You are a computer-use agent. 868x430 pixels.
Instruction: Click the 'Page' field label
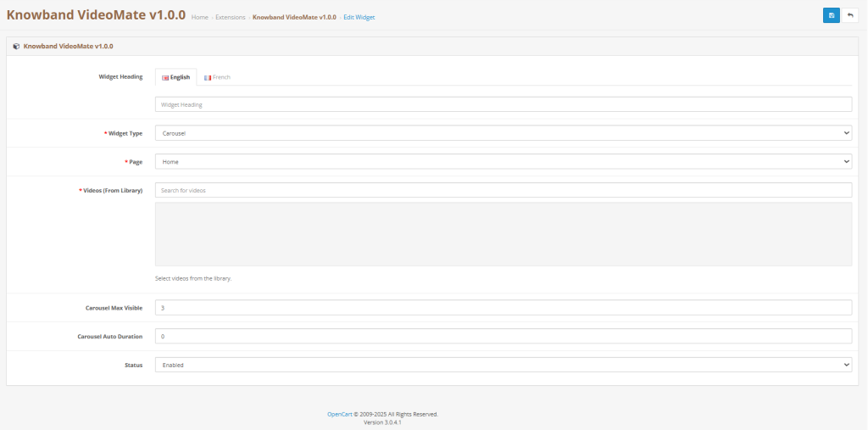coord(136,162)
